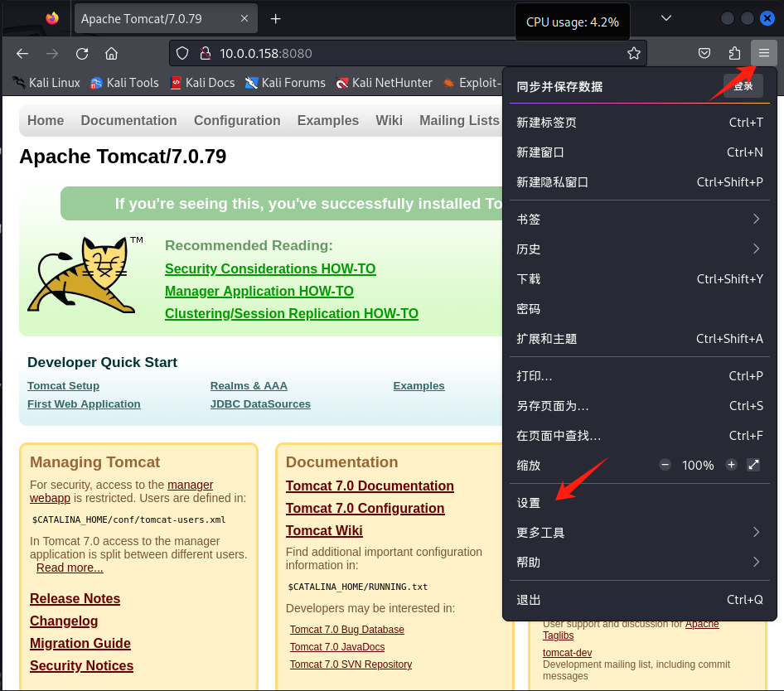The image size is (784, 691).
Task: Enter full screen via zoom row icon
Action: (753, 465)
